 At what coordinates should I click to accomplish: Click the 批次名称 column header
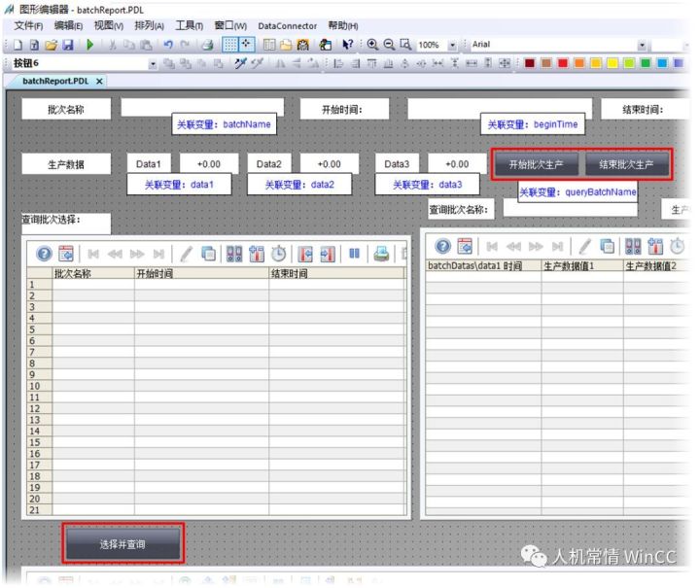pos(93,273)
